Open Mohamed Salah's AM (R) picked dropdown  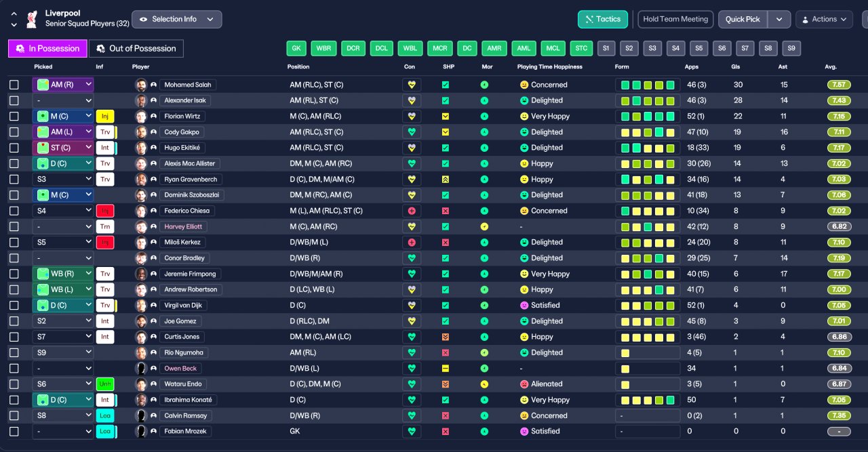coord(63,85)
